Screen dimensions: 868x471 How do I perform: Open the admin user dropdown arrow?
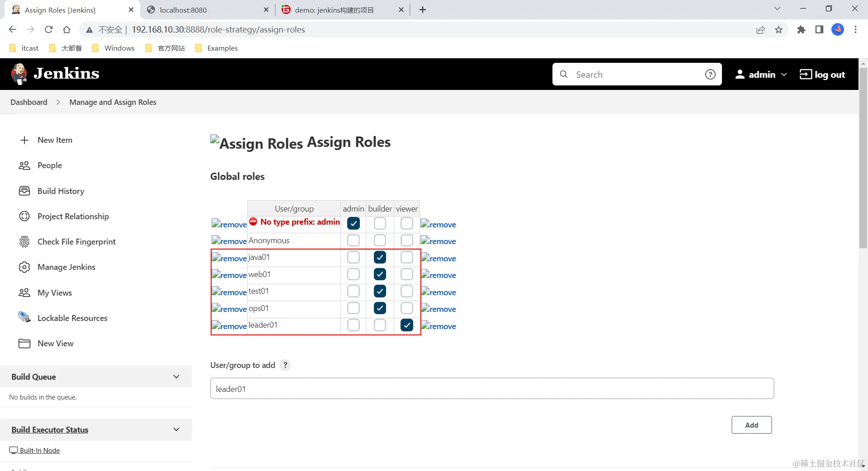pos(784,74)
